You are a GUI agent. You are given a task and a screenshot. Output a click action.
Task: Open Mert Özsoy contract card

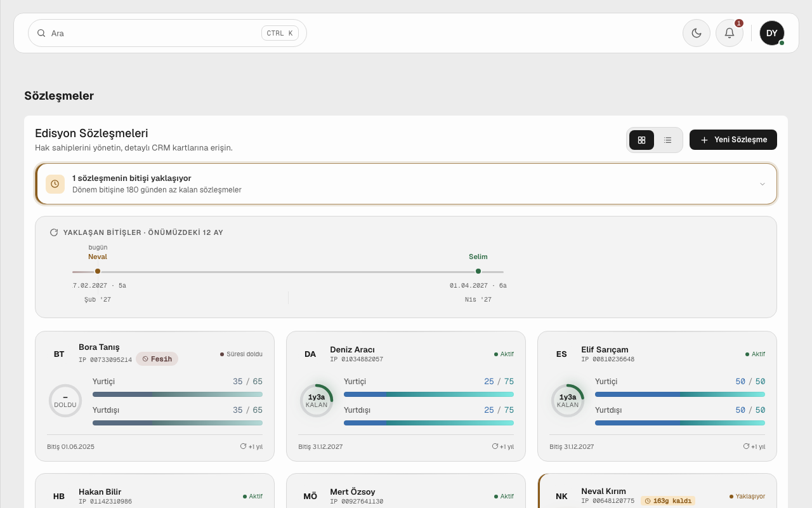(406, 490)
